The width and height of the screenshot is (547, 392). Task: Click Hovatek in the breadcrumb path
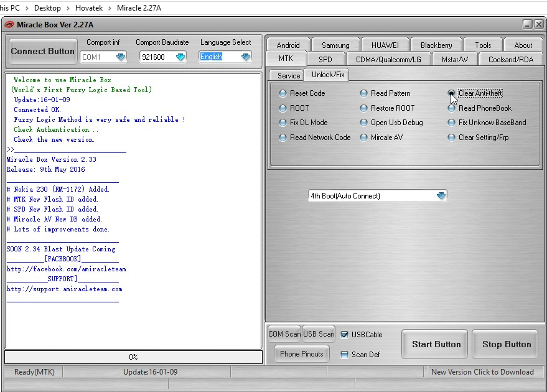click(x=89, y=7)
